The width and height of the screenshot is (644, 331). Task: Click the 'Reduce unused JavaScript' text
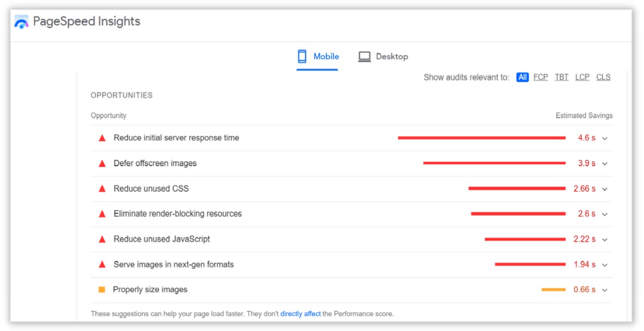pos(162,239)
